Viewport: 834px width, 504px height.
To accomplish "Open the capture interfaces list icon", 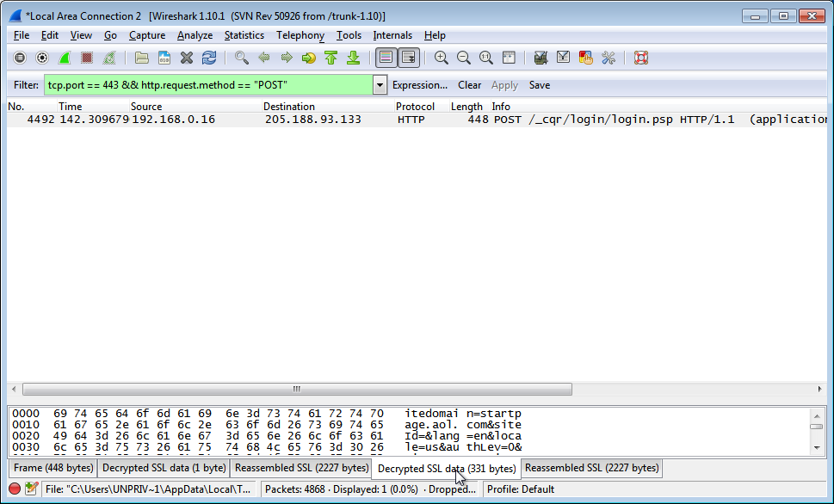I will pos(20,58).
